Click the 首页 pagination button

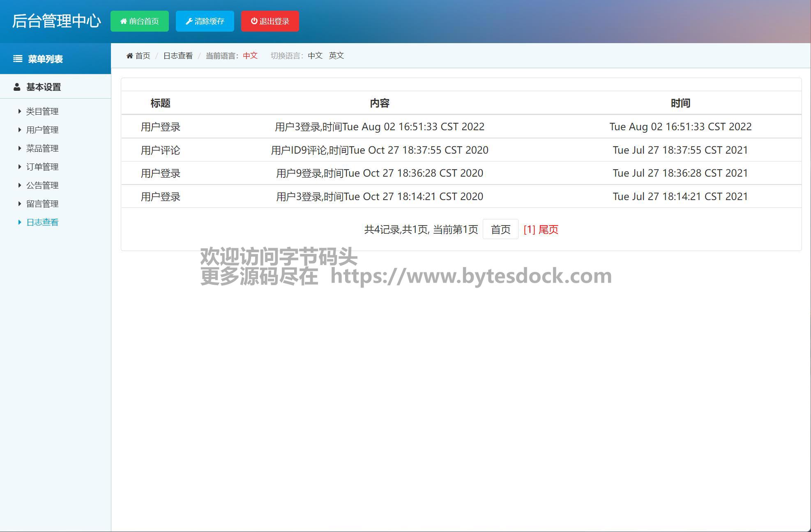[x=500, y=229]
